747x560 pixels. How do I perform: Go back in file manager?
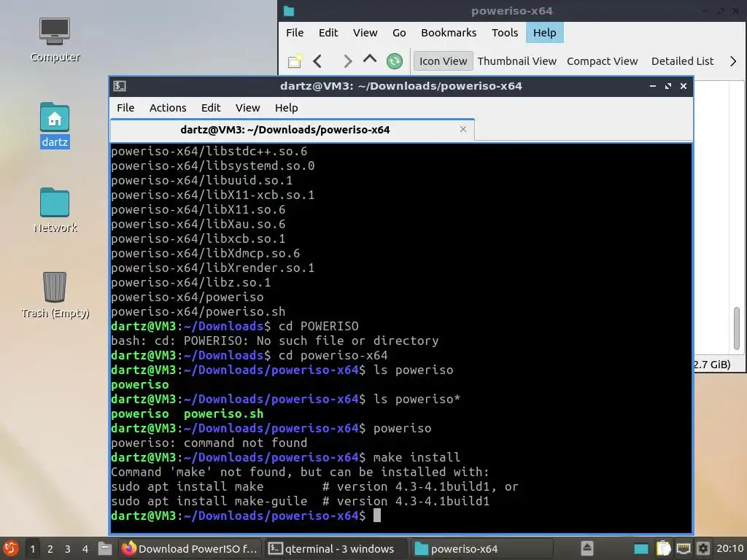coord(318,61)
